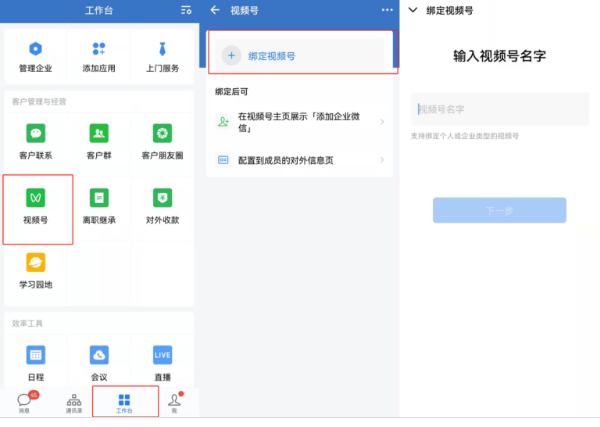Open 管理企业 (Manage Enterprise) icon
Image resolution: width=600 pixels, height=427 pixels.
36,55
